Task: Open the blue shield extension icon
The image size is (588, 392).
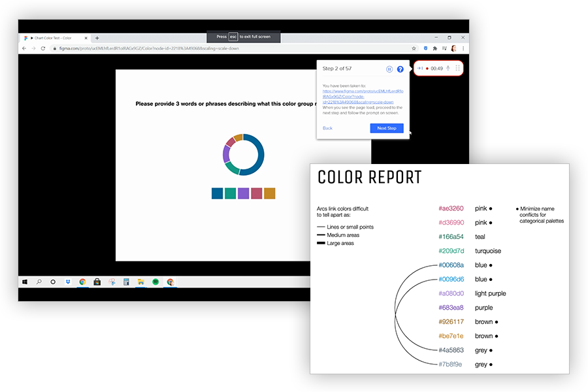Action: (x=425, y=48)
